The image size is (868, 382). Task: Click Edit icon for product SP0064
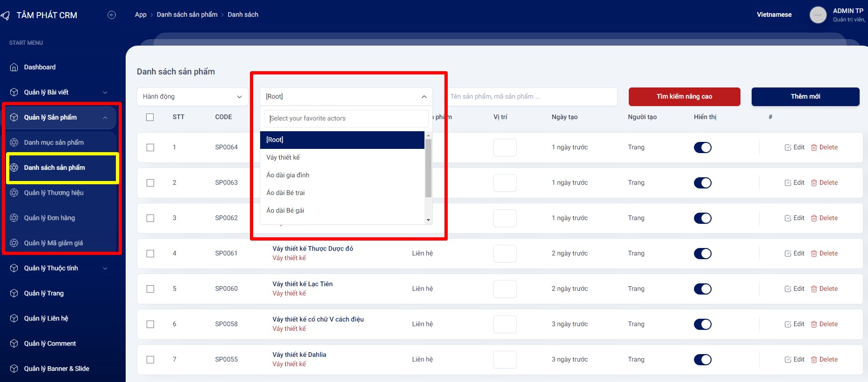pos(788,147)
